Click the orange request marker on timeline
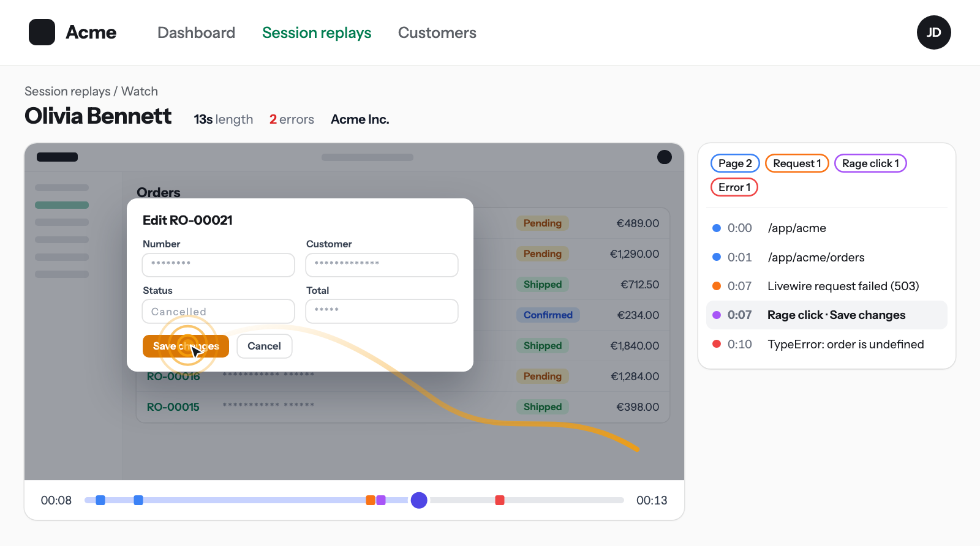The width and height of the screenshot is (980, 551). [x=370, y=500]
